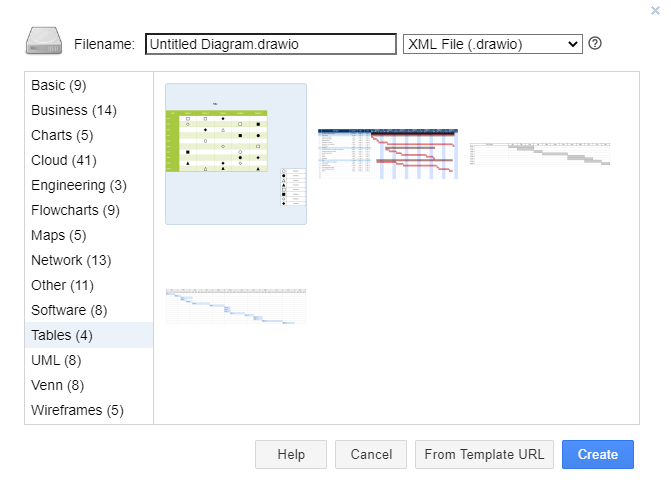
Task: Show the UML (8) templates
Action: 56,360
